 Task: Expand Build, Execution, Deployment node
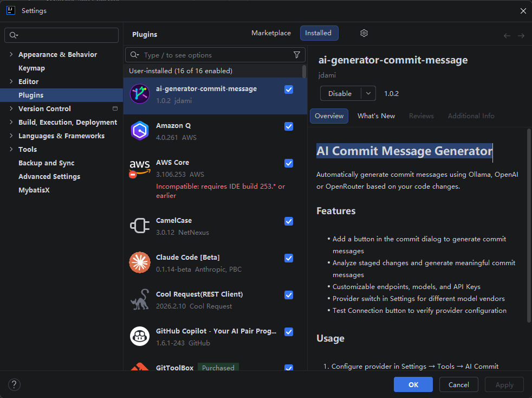11,122
